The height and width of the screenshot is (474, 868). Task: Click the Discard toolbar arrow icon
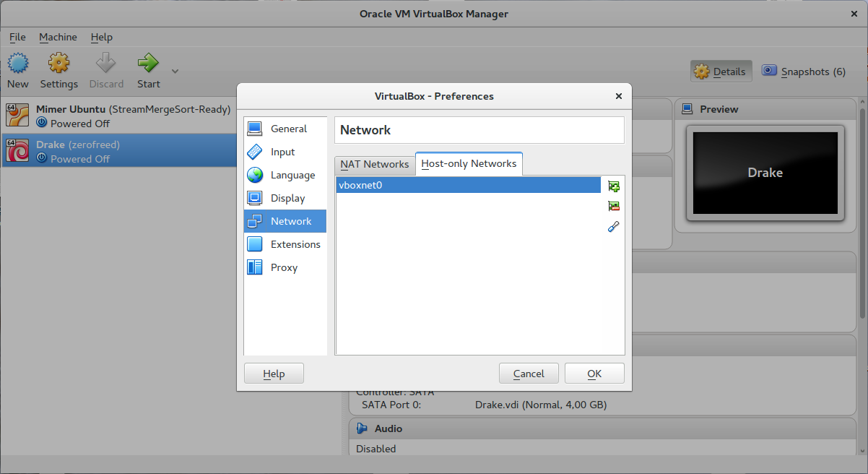pyautogui.click(x=106, y=64)
